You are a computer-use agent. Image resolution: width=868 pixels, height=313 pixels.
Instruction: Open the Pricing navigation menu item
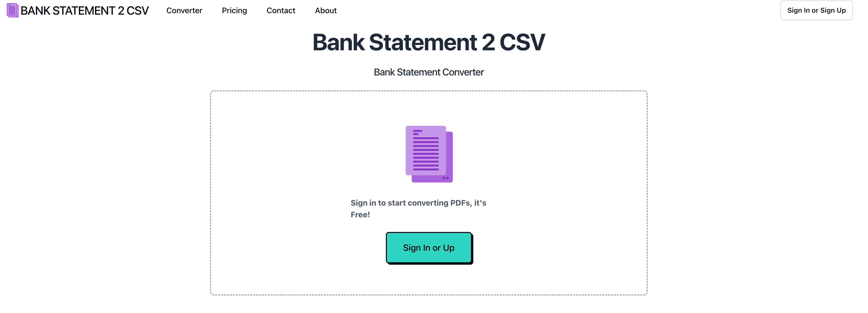point(234,10)
